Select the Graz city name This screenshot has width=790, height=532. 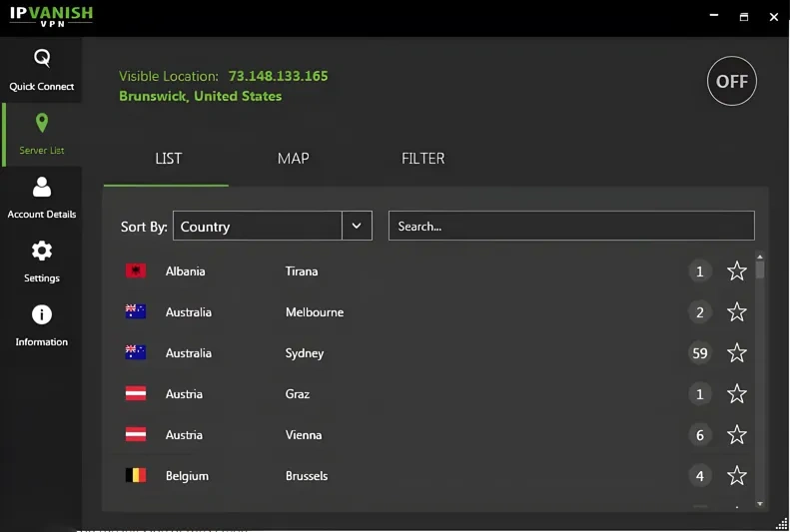[298, 394]
